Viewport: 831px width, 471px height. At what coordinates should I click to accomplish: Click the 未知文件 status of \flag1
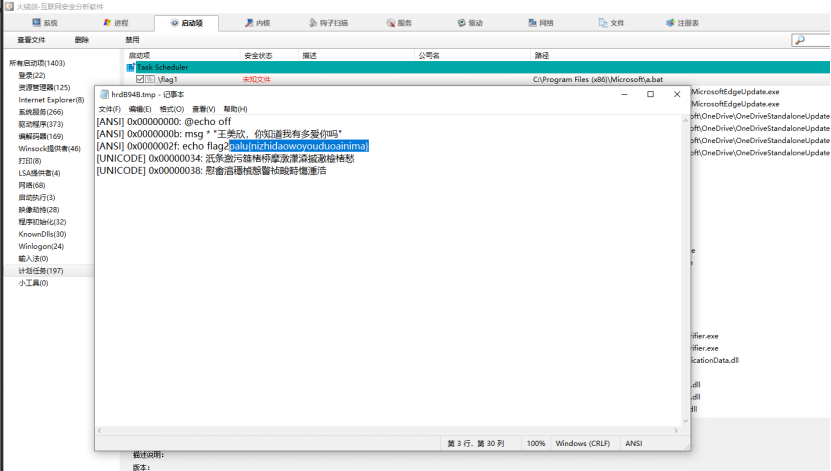click(x=257, y=79)
